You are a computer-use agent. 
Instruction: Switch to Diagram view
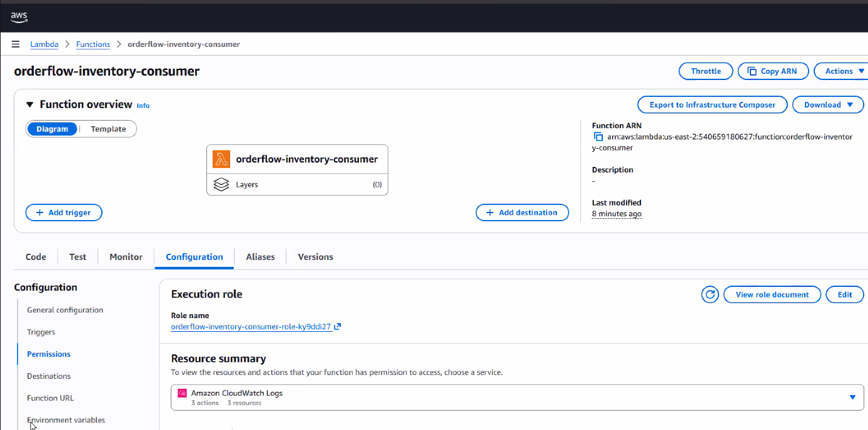point(52,129)
